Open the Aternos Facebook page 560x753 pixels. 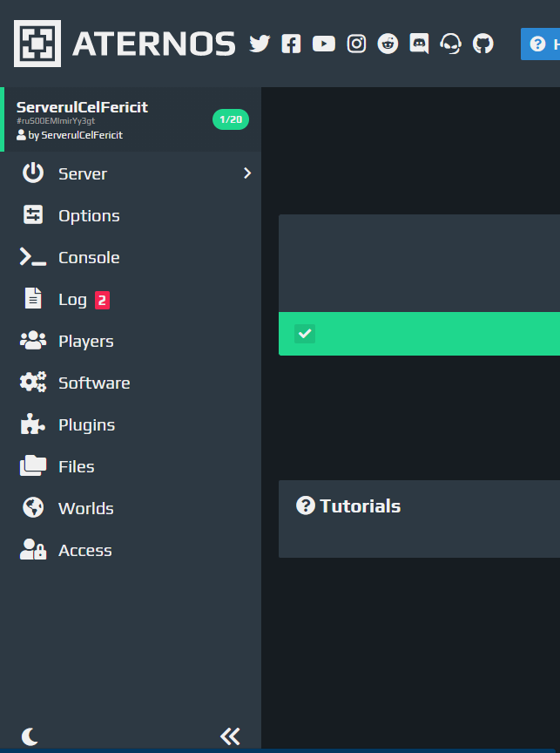click(x=291, y=44)
